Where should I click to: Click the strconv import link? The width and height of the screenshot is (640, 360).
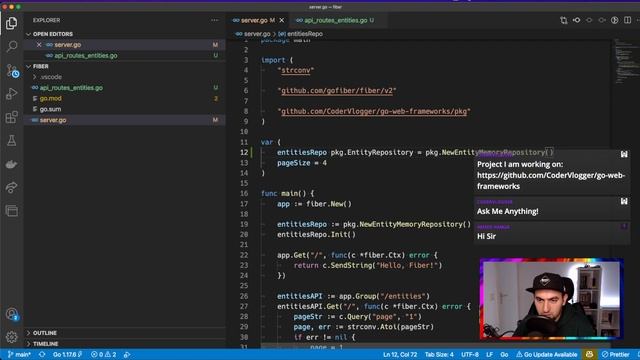(296, 70)
